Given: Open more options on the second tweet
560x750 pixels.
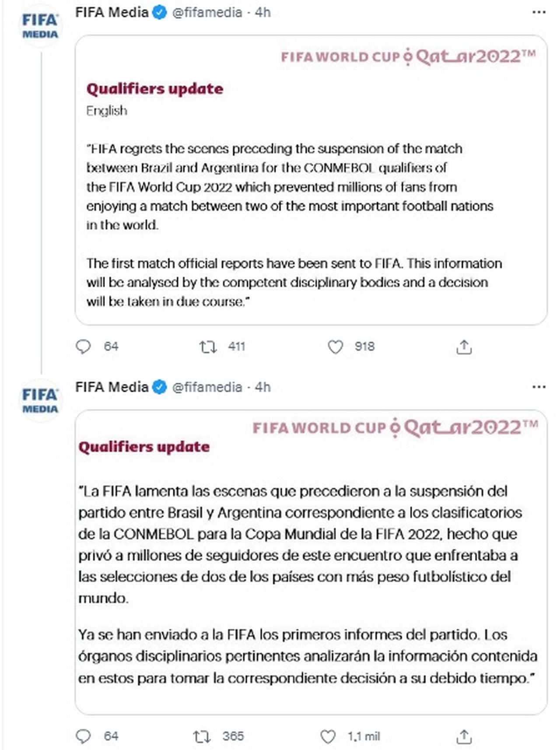Looking at the screenshot, I should 539,387.
